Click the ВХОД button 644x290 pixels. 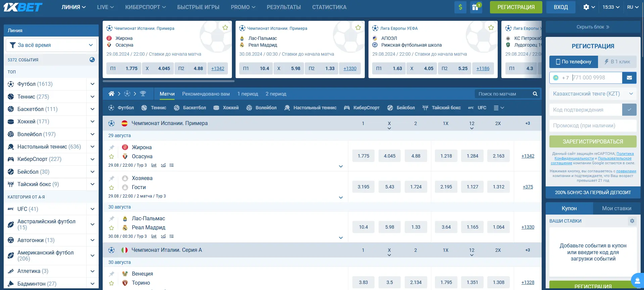coord(561,7)
